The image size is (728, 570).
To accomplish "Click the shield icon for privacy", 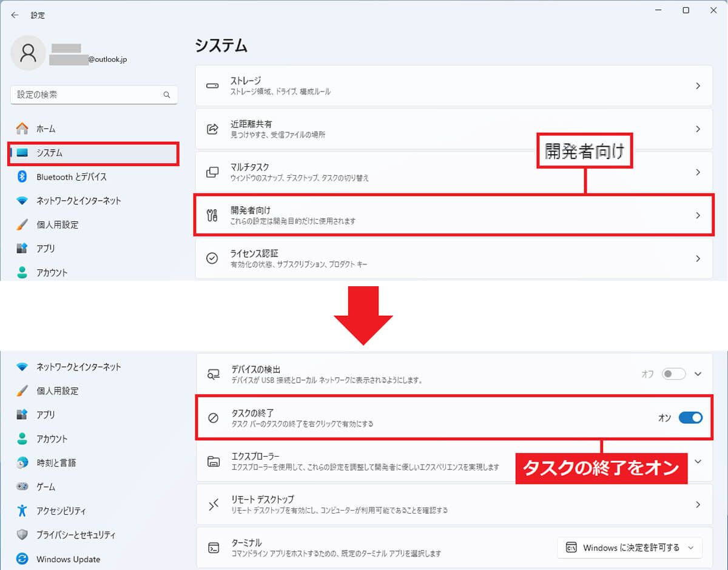I will coord(22,535).
